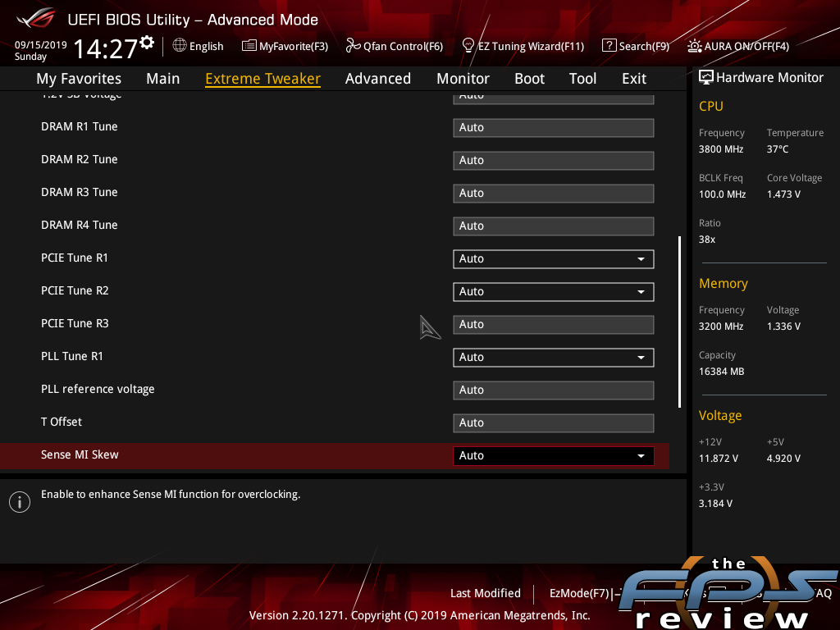Click the EZ Tuning Wizard bulb icon
The image size is (840, 630).
468,46
